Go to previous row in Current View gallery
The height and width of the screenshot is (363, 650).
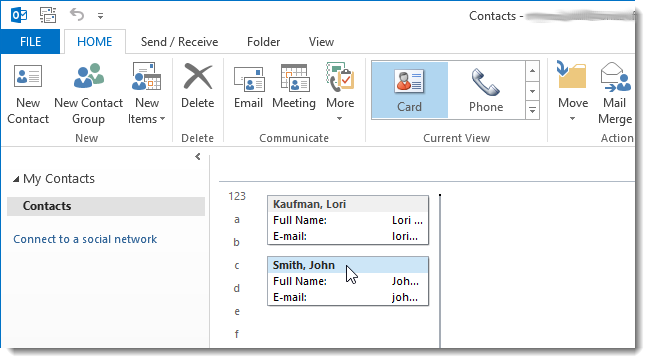click(x=532, y=71)
